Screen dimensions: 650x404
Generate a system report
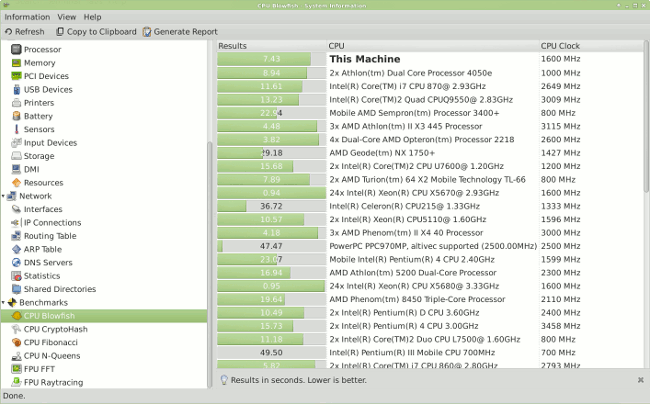click(x=180, y=31)
